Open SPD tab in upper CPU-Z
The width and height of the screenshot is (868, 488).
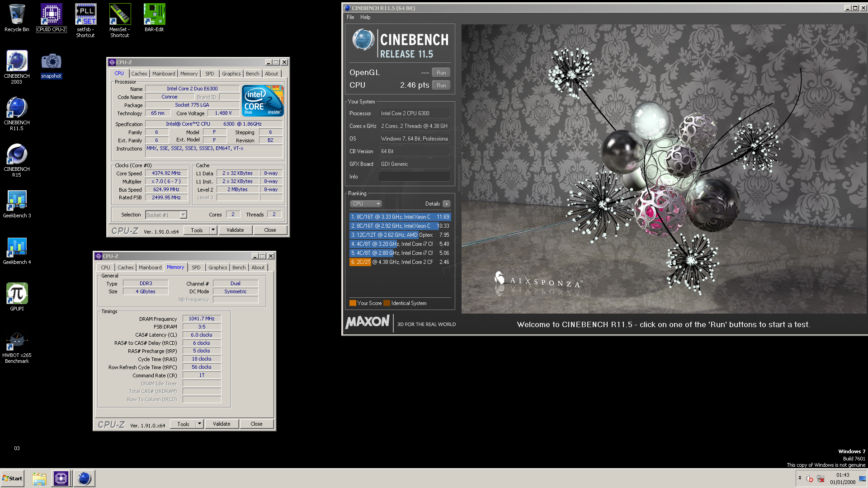210,74
